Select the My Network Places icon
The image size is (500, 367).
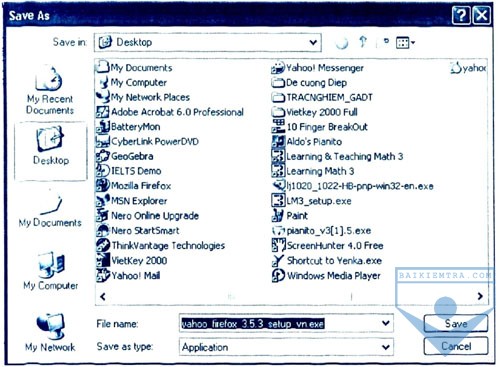pyautogui.click(x=103, y=97)
